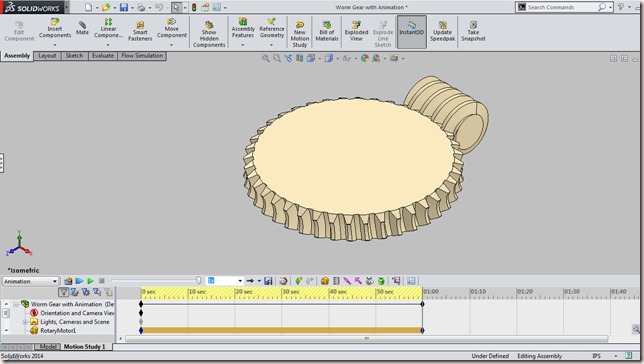The image size is (644, 364).
Task: Click the New document icon
Action: 88,7
